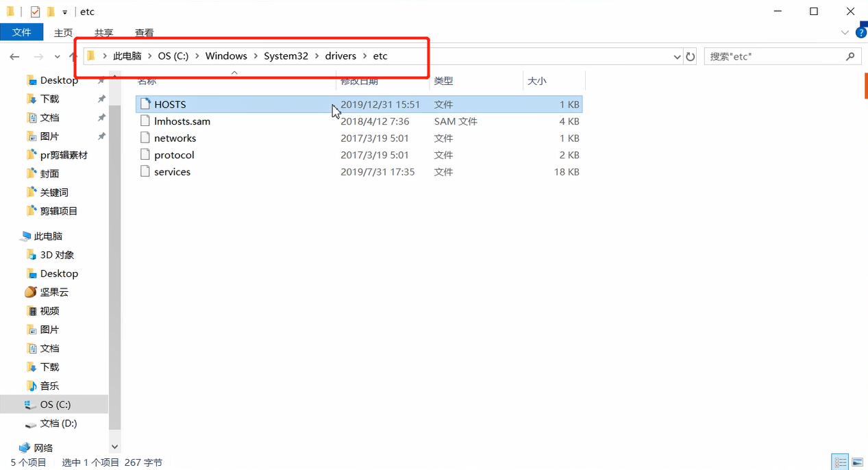The image size is (868, 470).
Task: Click 此电脑 in the address bar breadcrumb
Action: tap(127, 56)
